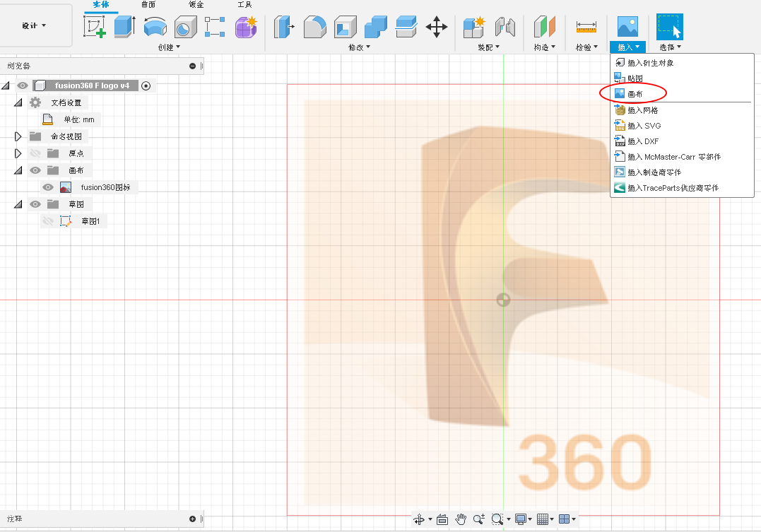Click the Joint assemble icon
Image resolution: width=761 pixels, height=532 pixels.
(x=505, y=27)
